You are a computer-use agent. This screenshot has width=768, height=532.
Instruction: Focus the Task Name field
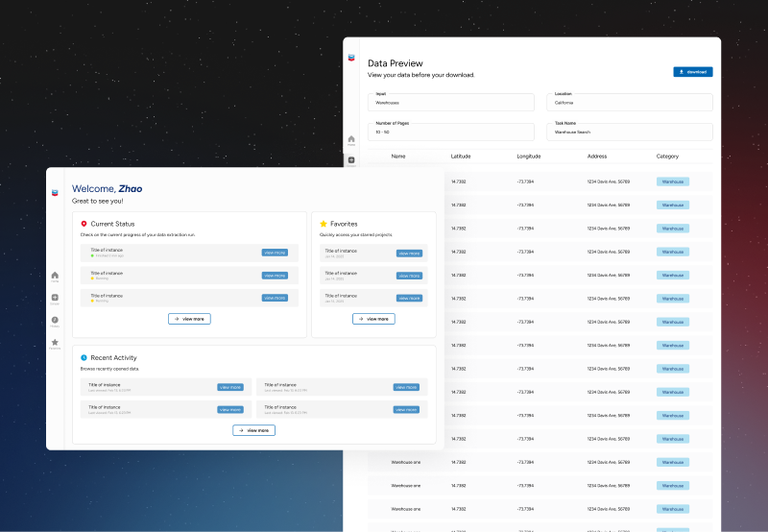pos(630,132)
